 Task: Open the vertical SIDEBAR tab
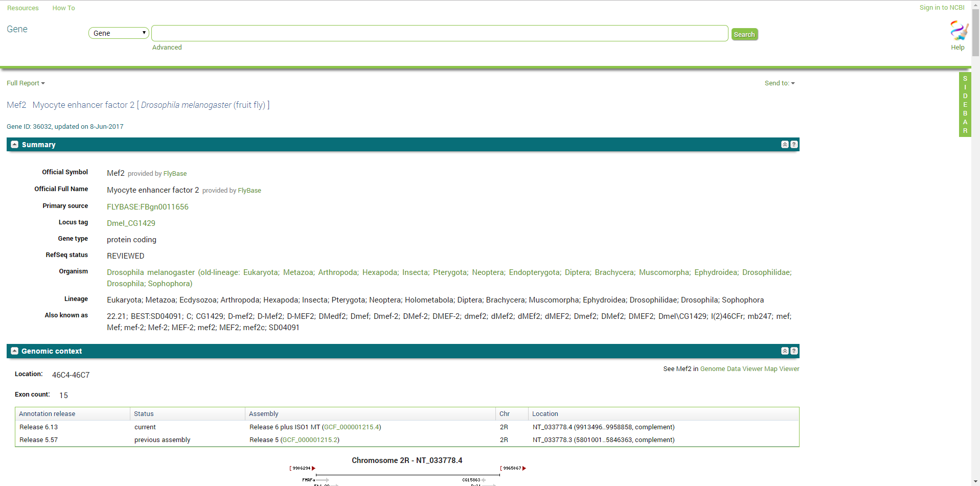(x=965, y=105)
